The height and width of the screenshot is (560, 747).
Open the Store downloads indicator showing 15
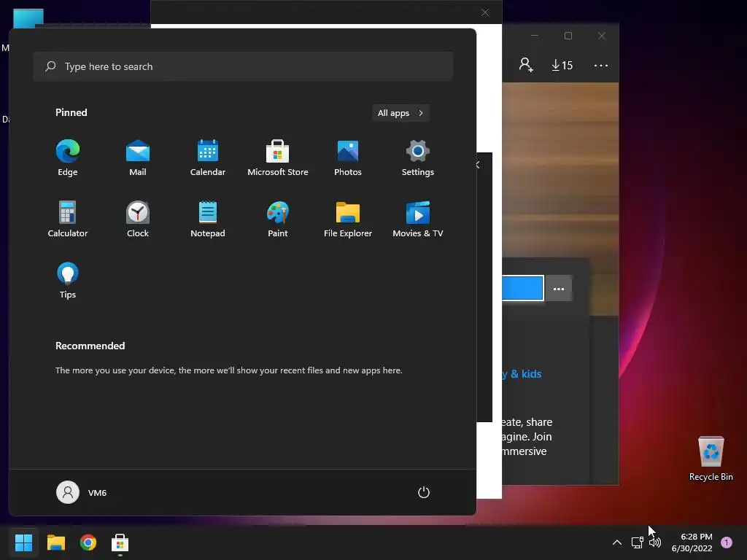tap(562, 65)
